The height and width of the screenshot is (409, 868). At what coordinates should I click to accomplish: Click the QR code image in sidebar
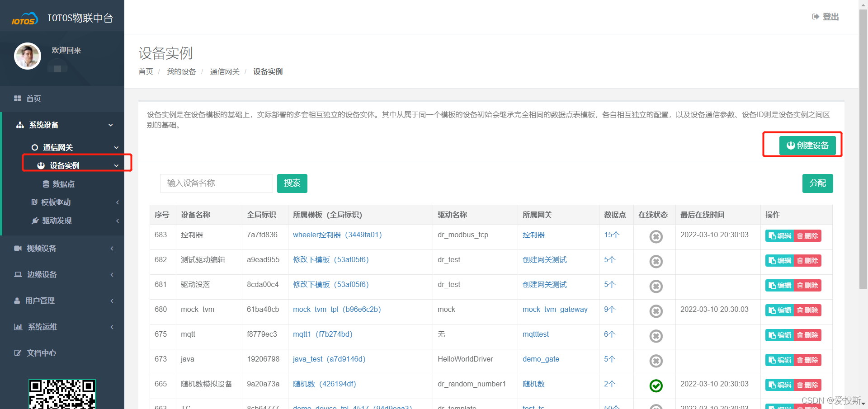click(x=62, y=394)
